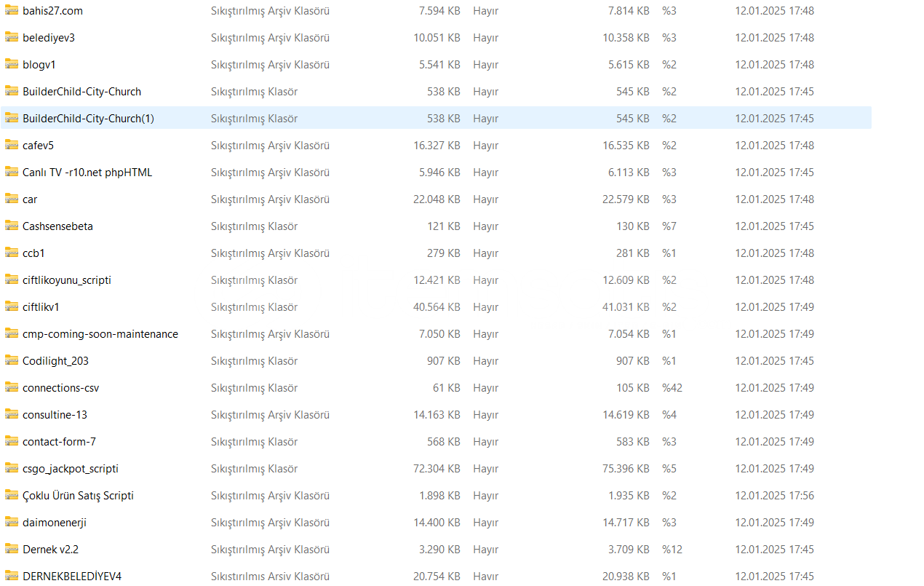Select the cafev5 file name
Viewport: 924px width, 586px height.
38,146
